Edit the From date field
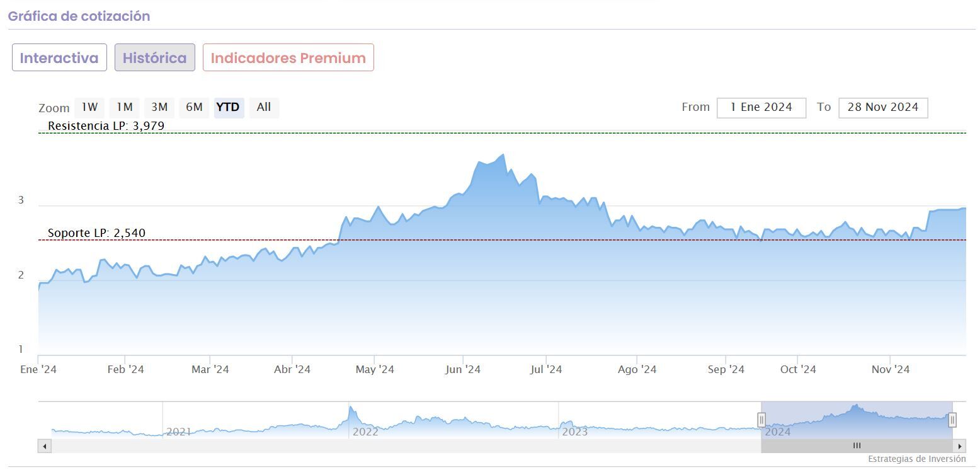The width and height of the screenshot is (980, 472). coord(761,107)
